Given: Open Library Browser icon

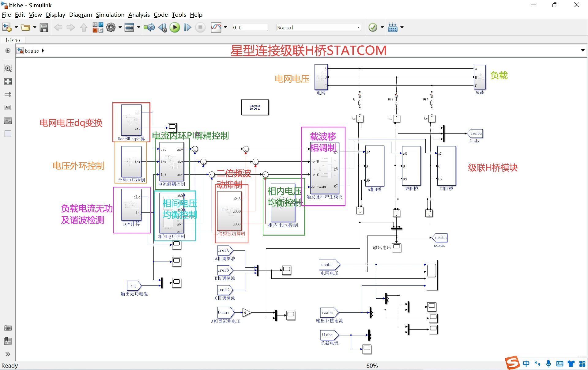Looking at the screenshot, I should pos(98,28).
